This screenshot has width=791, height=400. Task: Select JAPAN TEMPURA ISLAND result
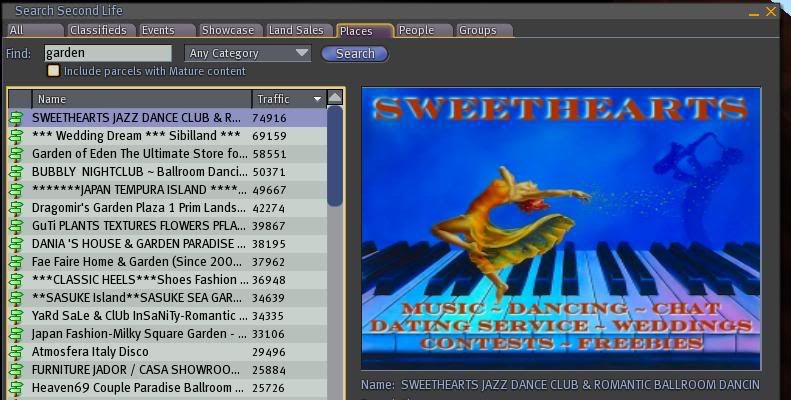(139, 190)
